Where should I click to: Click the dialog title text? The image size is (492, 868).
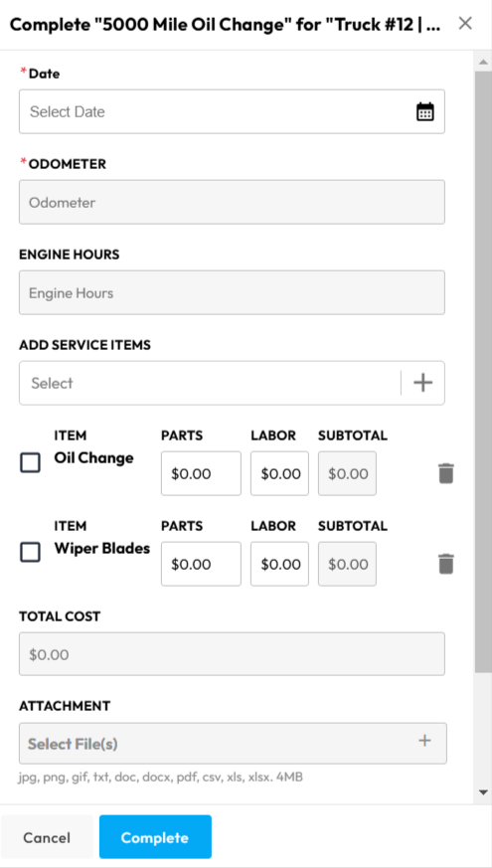[x=226, y=25]
